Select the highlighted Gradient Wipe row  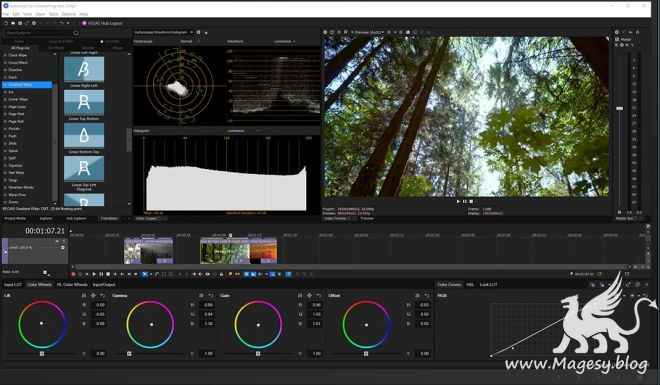click(x=28, y=85)
